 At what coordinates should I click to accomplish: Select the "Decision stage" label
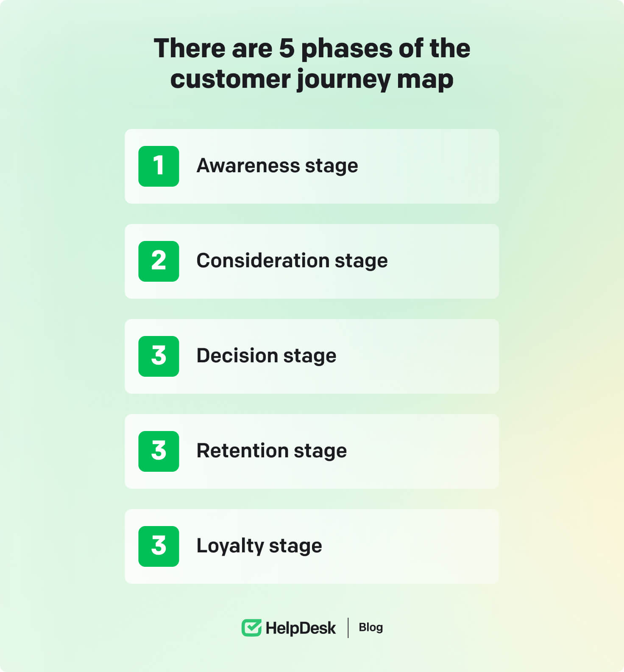tap(266, 356)
